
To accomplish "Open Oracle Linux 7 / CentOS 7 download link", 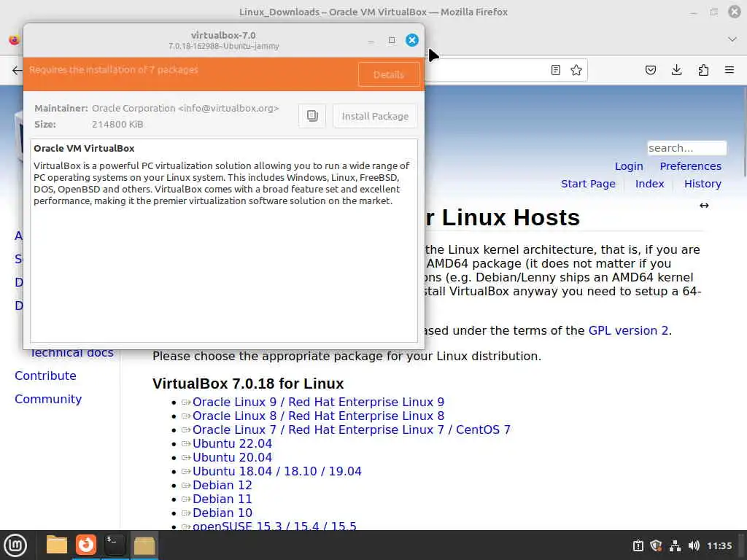I will (x=351, y=429).
